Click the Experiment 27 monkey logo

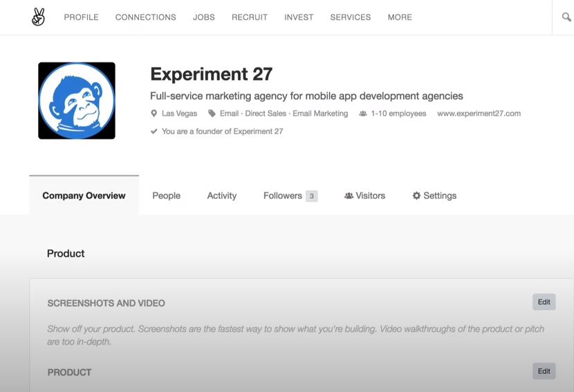point(77,101)
